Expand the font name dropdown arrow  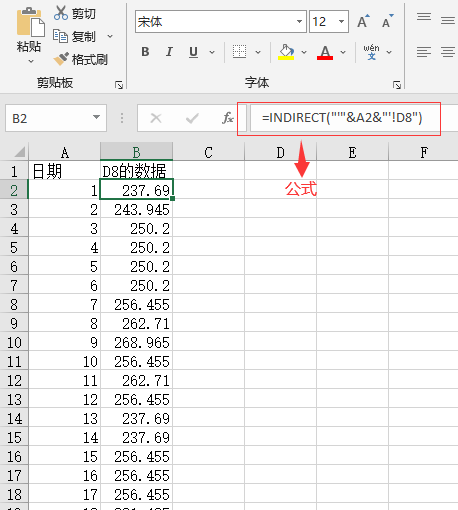pos(299,22)
